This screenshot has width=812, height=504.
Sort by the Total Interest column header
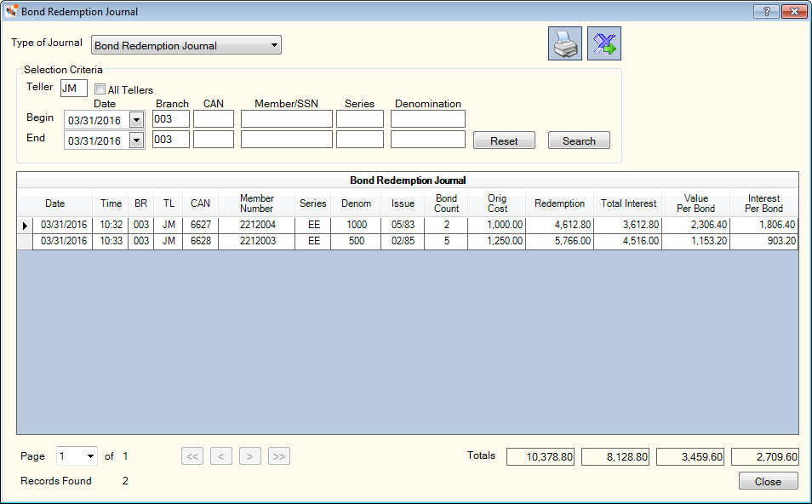tap(628, 203)
